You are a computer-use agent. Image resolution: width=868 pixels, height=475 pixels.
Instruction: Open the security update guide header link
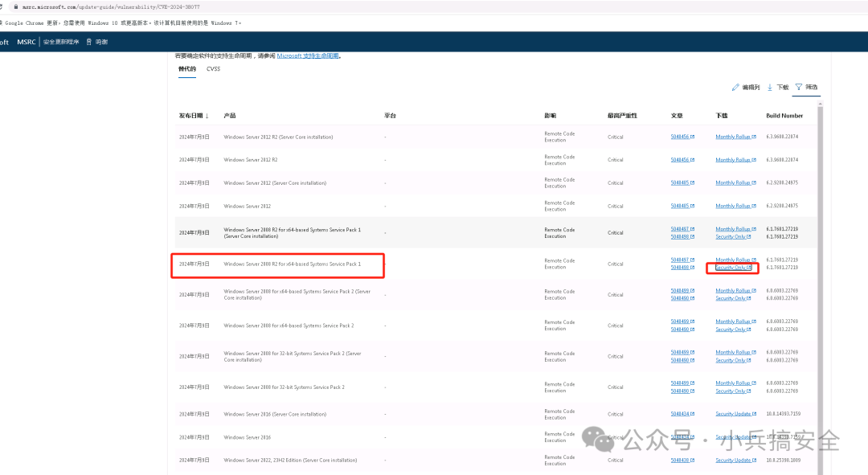pos(61,42)
